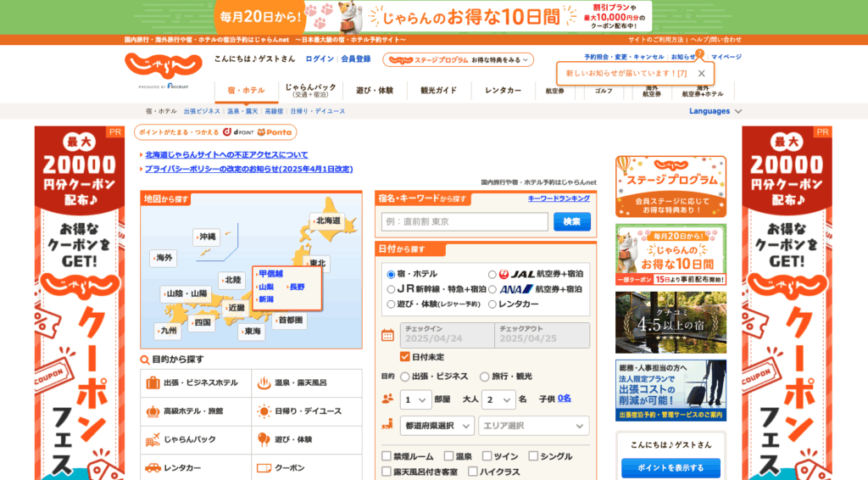
Task: Open the キーワードランキング link
Action: pyautogui.click(x=559, y=198)
